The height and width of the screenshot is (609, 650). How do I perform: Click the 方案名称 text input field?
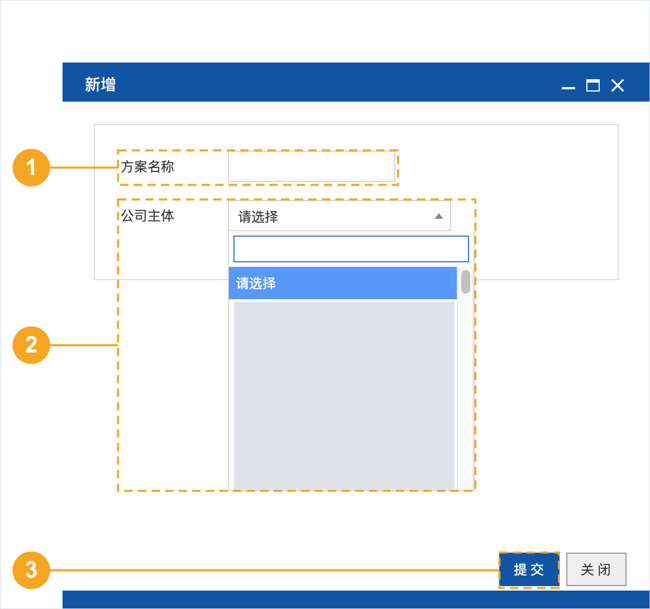(x=311, y=167)
